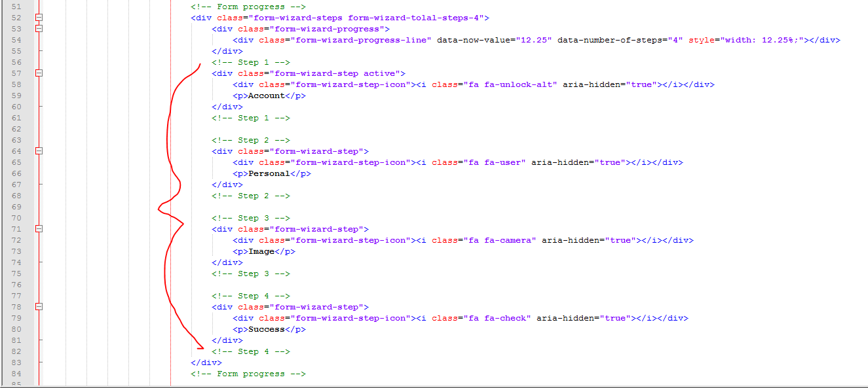868x388 pixels.
Task: Click the "width: 12.25%;" style value
Action: click(762, 40)
